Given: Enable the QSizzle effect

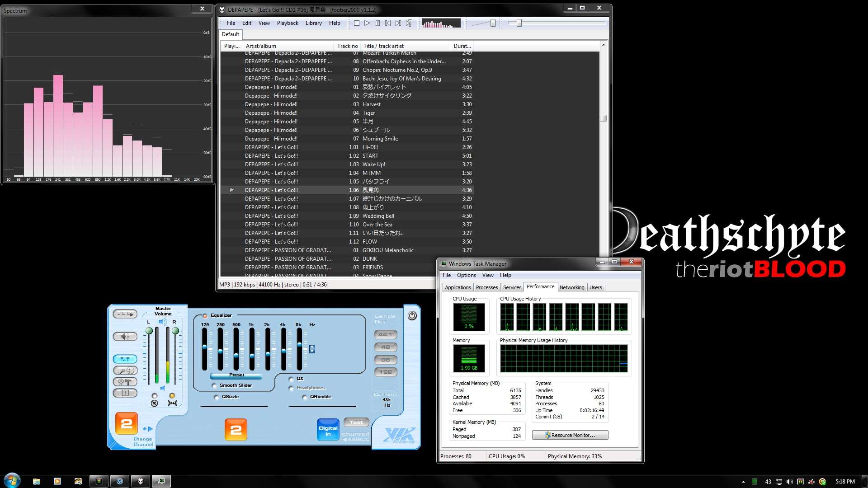Looking at the screenshot, I should click(x=217, y=396).
